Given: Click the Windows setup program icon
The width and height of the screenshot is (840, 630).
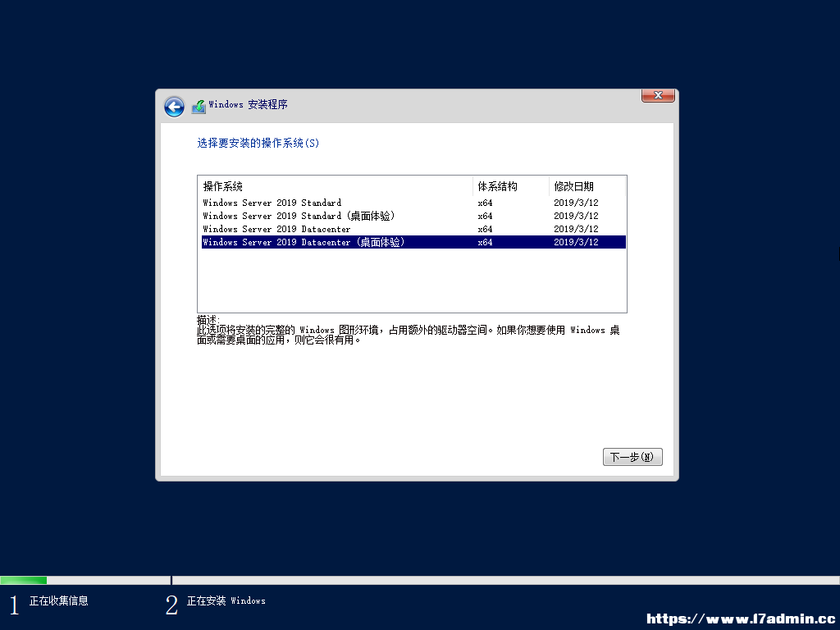Looking at the screenshot, I should pos(199,106).
